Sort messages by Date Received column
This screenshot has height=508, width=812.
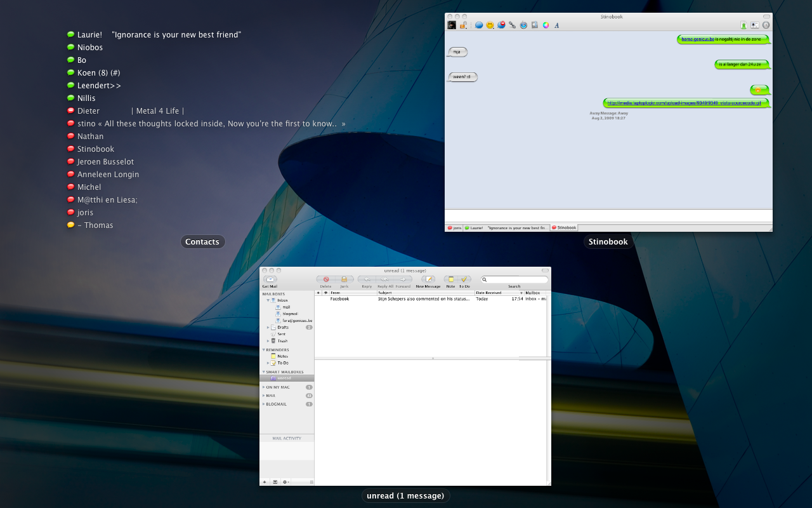[x=499, y=293]
